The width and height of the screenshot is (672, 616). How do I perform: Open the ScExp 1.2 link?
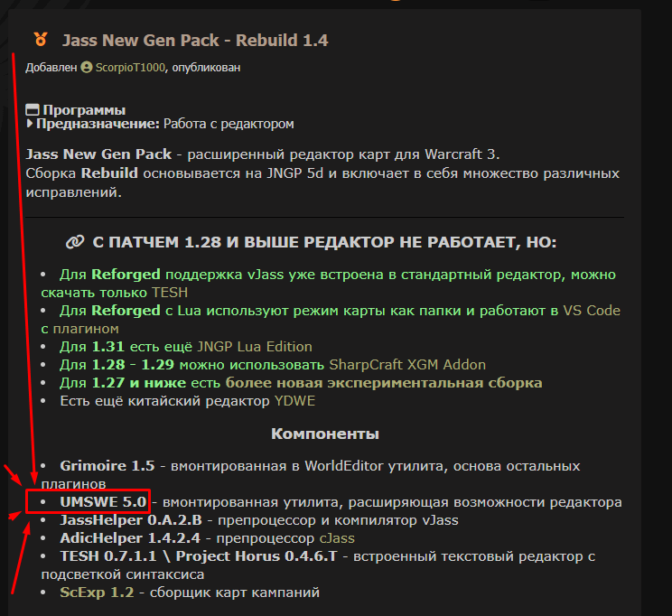coord(97,592)
